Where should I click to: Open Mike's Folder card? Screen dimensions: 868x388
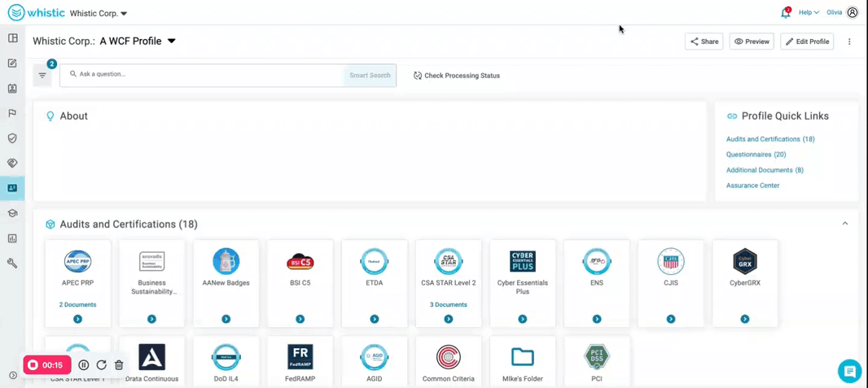click(x=523, y=360)
